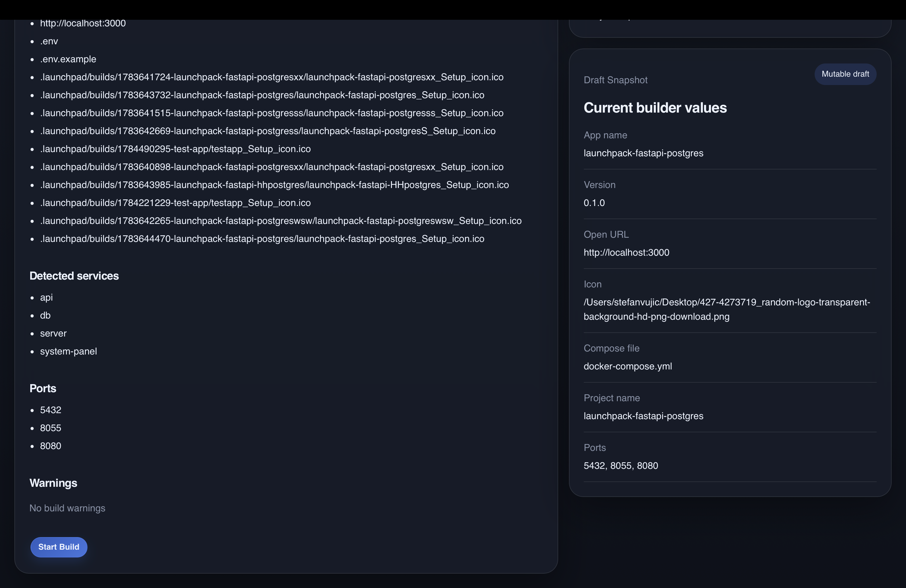The width and height of the screenshot is (906, 588).
Task: Click the db detected service
Action: [45, 315]
